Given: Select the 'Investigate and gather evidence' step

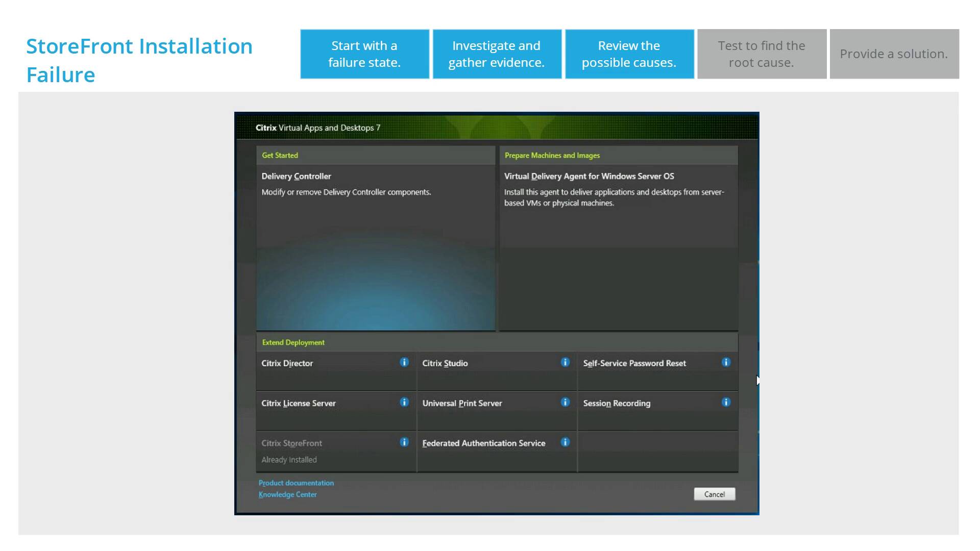Looking at the screenshot, I should coord(497,54).
